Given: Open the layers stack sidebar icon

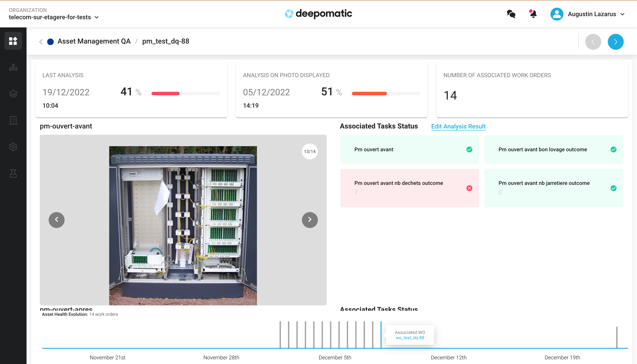Looking at the screenshot, I should click(13, 94).
